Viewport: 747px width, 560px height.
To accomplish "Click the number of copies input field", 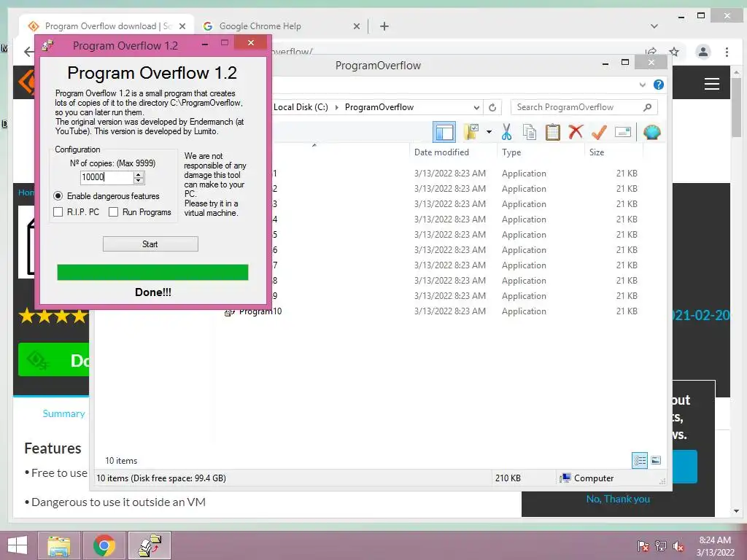I will pyautogui.click(x=107, y=177).
